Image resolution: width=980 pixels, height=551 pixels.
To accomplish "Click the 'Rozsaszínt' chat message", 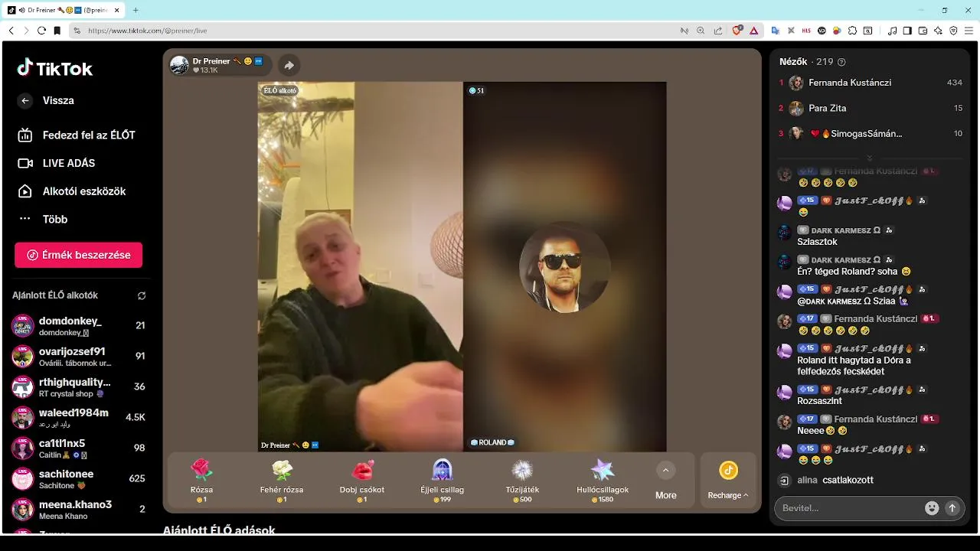I will click(819, 401).
